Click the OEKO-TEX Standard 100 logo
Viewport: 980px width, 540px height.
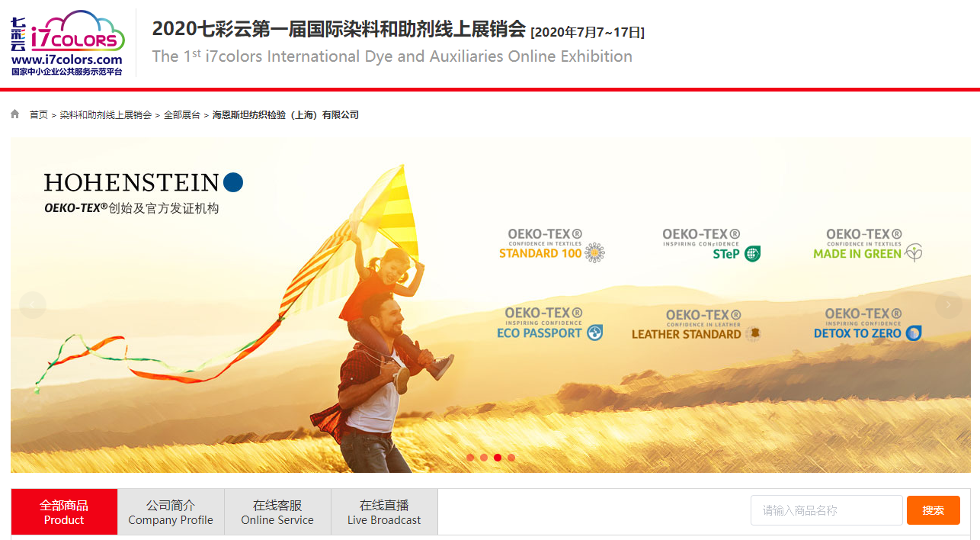pos(552,245)
